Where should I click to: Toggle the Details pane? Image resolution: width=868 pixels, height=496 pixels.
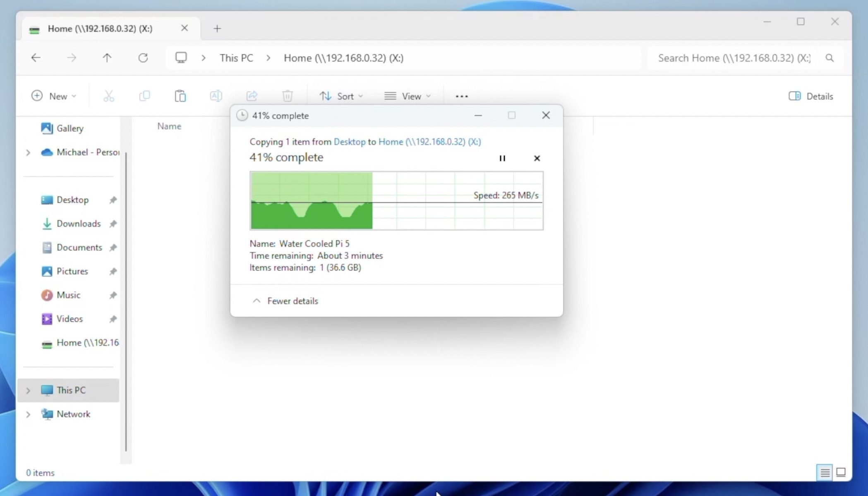click(810, 96)
